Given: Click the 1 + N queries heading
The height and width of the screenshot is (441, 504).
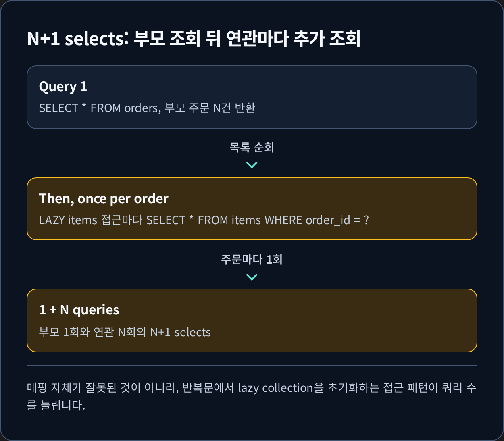Looking at the screenshot, I should [x=79, y=310].
